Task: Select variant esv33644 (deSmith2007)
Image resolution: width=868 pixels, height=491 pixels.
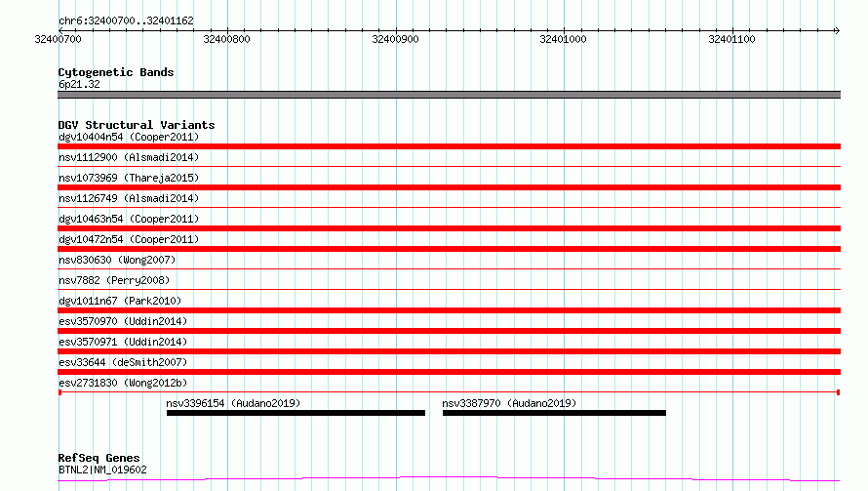Action: [123, 362]
